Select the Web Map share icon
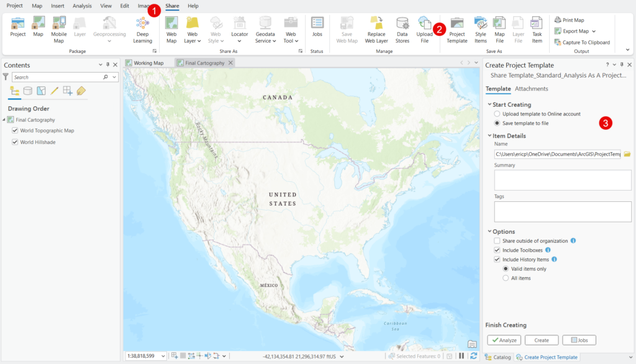The height and width of the screenshot is (364, 636). click(171, 25)
